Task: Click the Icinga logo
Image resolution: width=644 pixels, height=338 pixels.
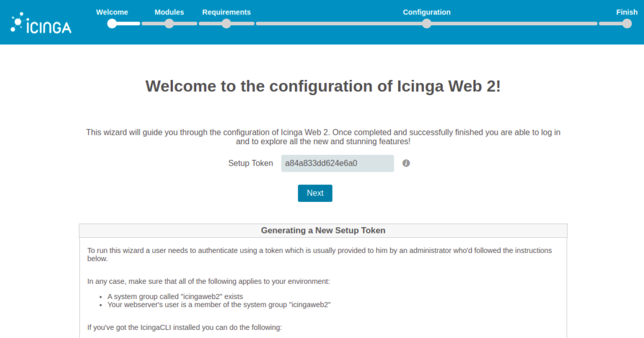Action: (x=41, y=23)
